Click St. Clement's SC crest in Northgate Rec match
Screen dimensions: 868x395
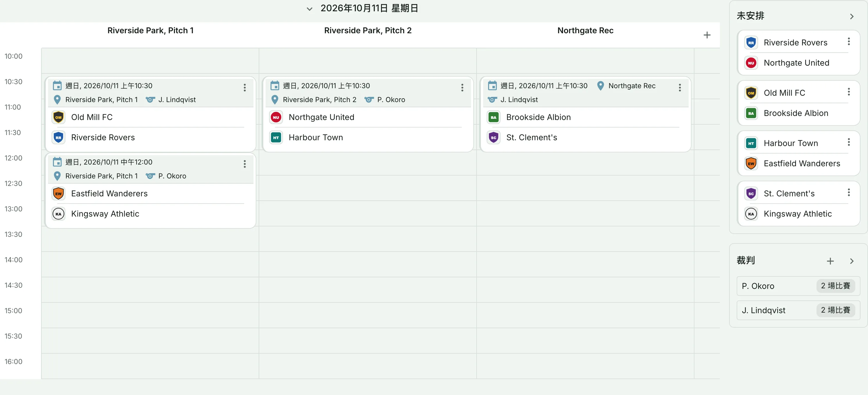point(493,137)
